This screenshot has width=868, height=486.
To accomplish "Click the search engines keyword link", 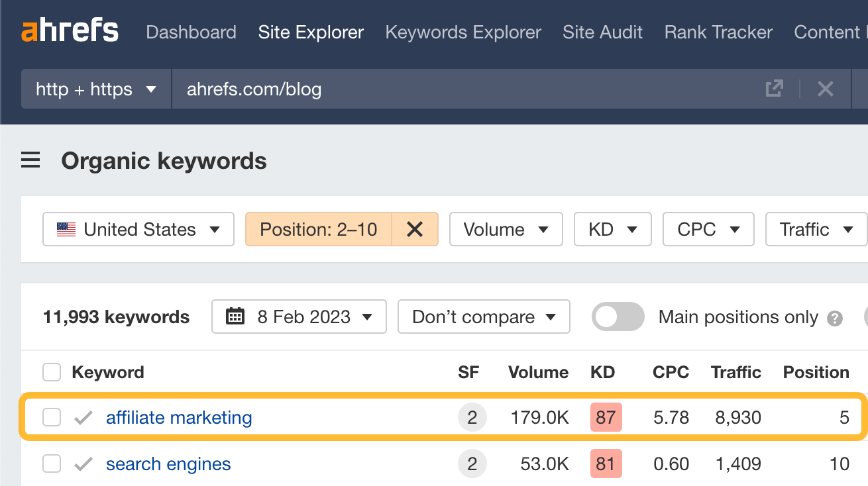I will (168, 463).
